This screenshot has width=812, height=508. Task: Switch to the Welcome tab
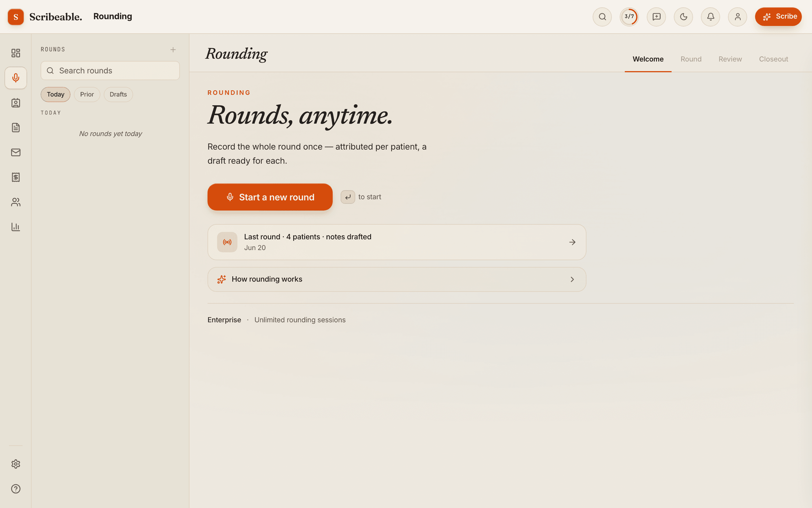648,59
